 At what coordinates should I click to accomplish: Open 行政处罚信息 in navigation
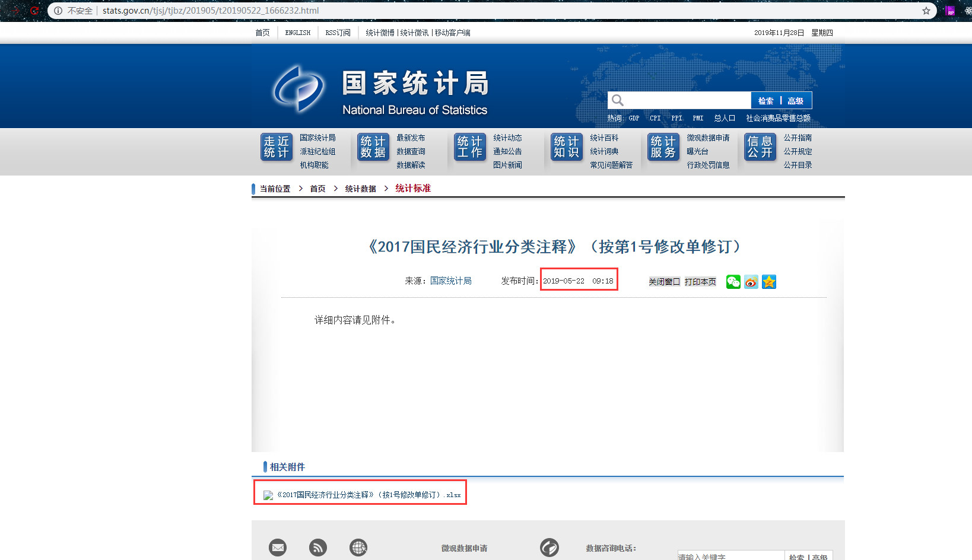(708, 165)
